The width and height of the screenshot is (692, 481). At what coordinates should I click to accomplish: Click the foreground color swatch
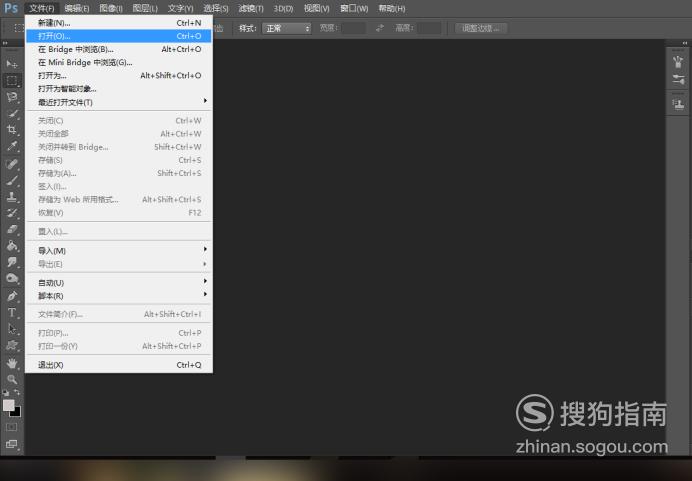point(8,405)
